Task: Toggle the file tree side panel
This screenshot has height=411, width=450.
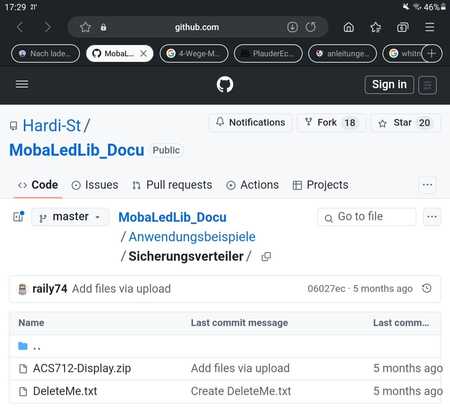Action: (19, 216)
